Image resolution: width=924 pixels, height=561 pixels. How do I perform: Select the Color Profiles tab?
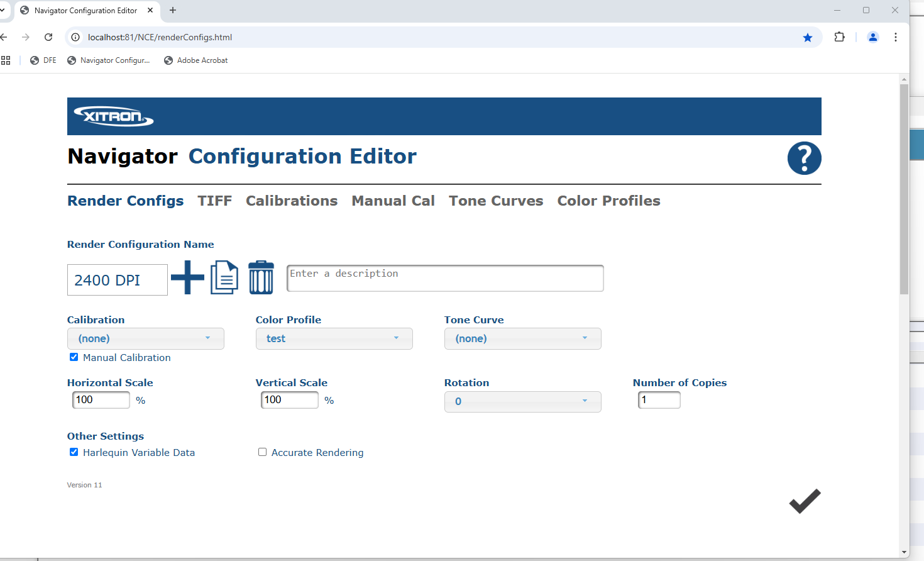(609, 201)
